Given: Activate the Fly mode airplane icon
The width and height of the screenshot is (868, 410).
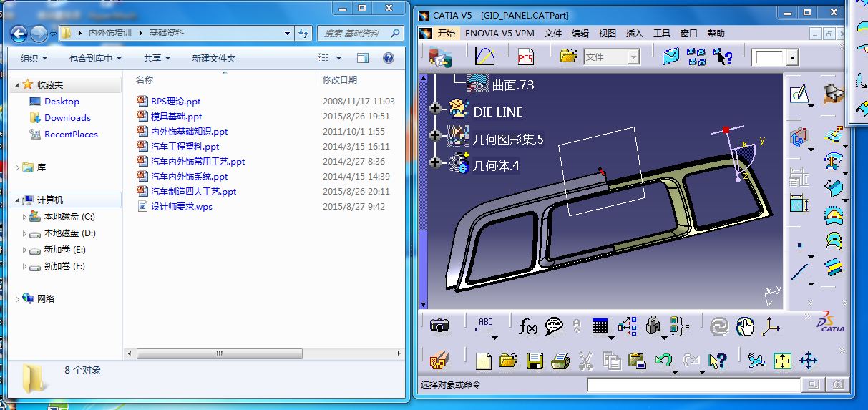Looking at the screenshot, I should click(756, 361).
